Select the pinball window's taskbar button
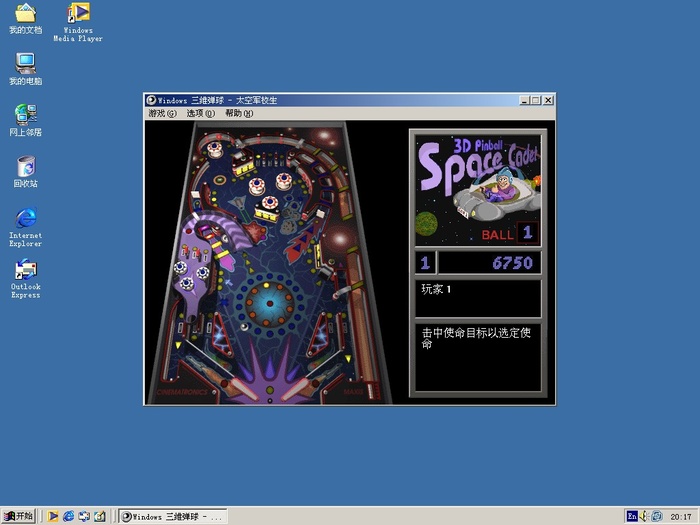This screenshot has width=700, height=525. pos(173,516)
